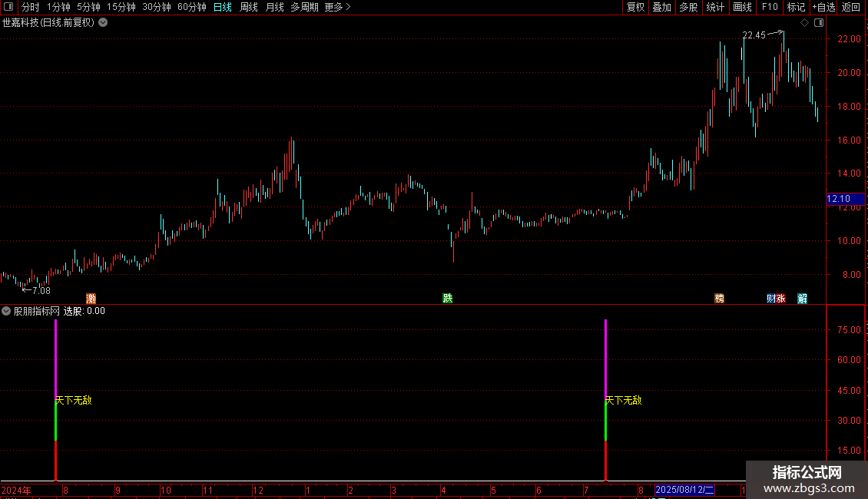Select the 日线 daily chart tab
Viewport: 868px width, 499px height.
223,7
